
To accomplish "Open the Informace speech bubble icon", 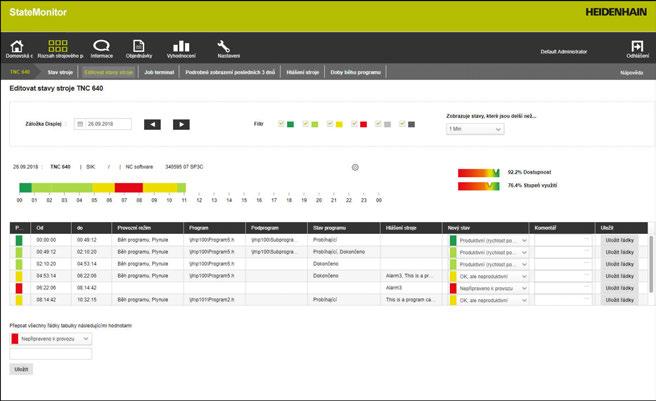I will 101,46.
